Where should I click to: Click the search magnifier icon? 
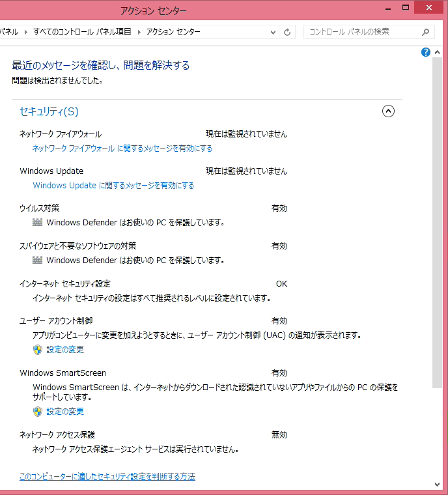point(425,32)
